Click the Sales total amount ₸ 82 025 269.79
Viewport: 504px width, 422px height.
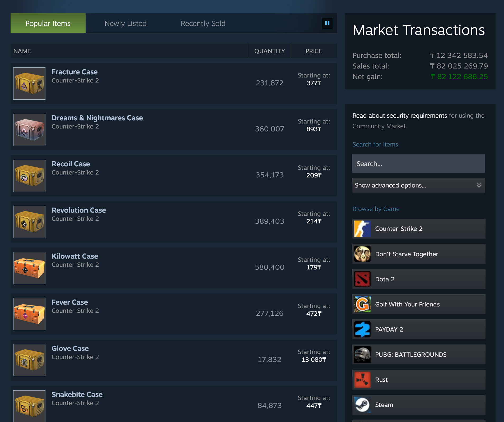coord(459,66)
